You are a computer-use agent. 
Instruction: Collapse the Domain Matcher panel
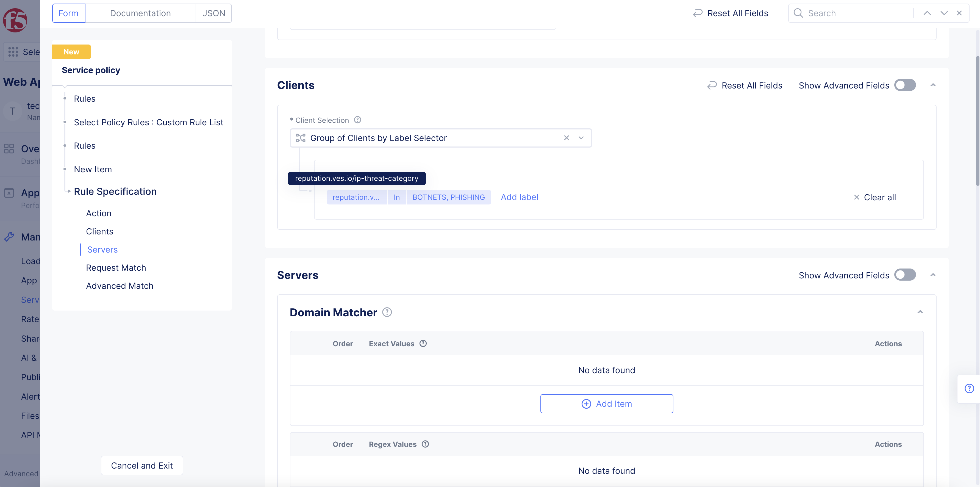coord(920,312)
